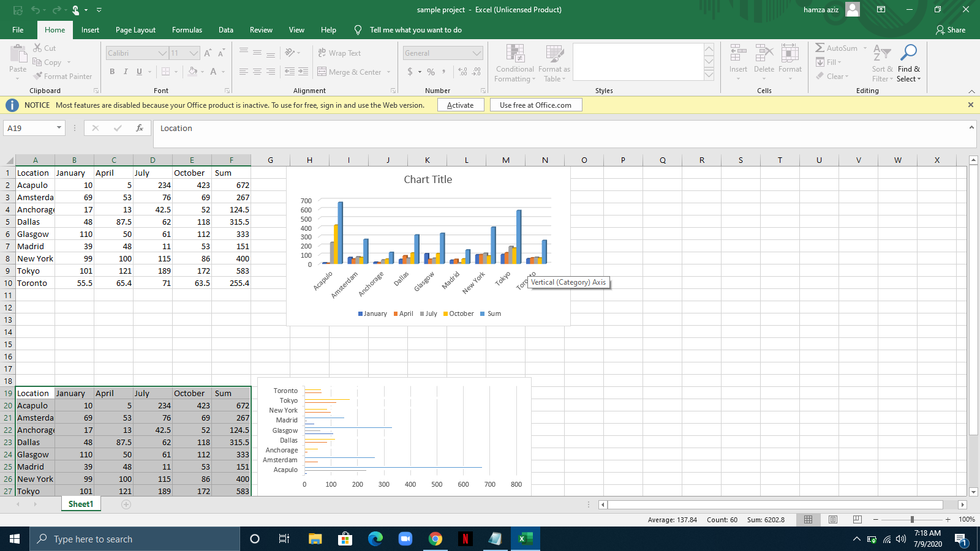Image resolution: width=980 pixels, height=551 pixels.
Task: Apply Percent Style formatting
Action: point(431,72)
